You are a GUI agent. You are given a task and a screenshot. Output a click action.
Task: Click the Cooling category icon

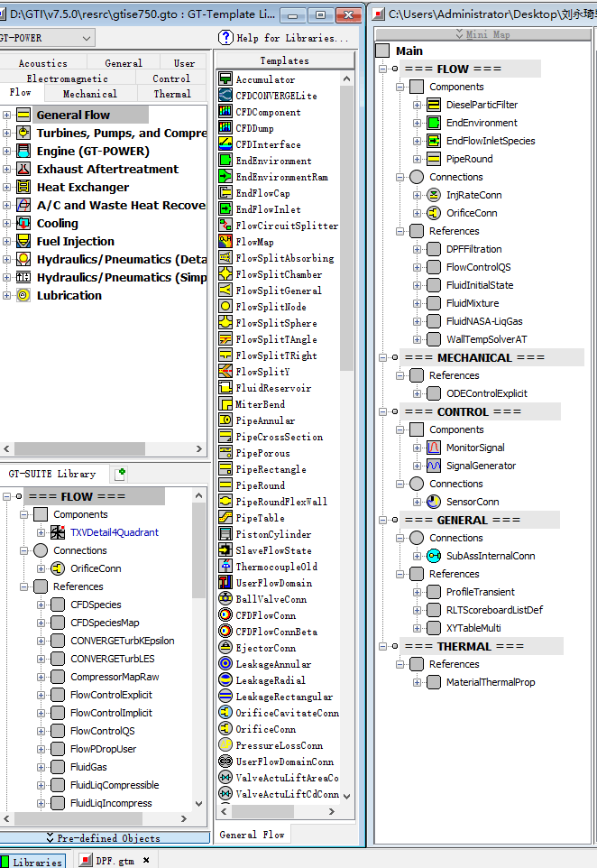23,223
